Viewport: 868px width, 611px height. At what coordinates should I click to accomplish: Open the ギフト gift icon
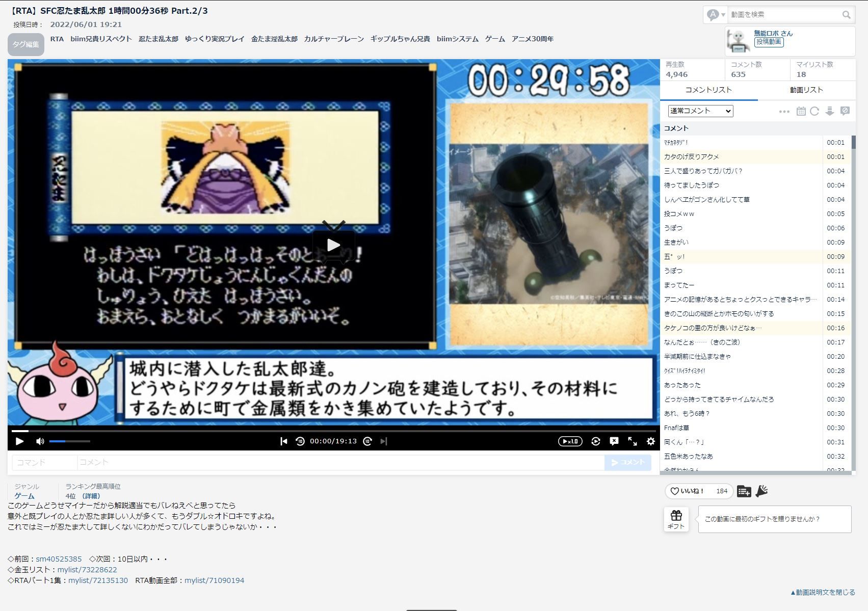coord(676,519)
